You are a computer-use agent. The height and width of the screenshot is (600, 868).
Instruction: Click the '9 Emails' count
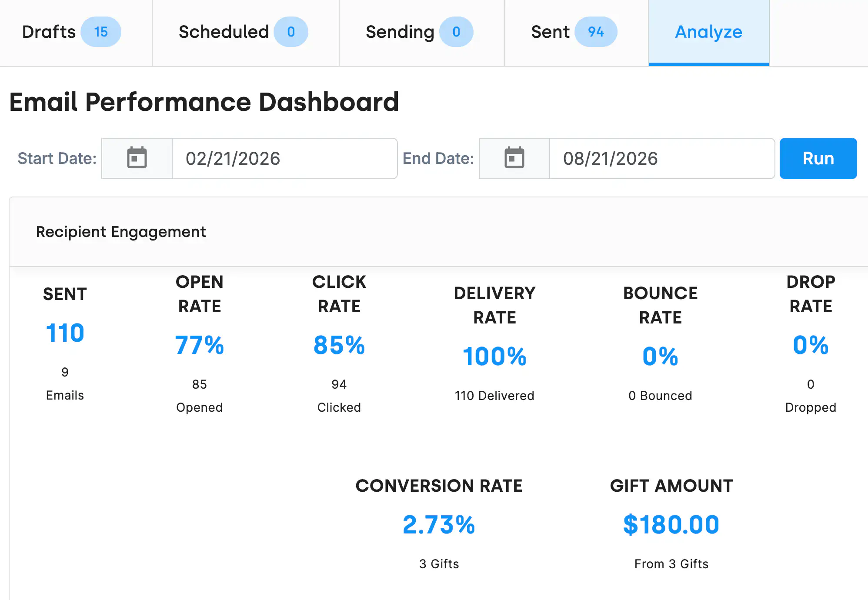tap(65, 383)
